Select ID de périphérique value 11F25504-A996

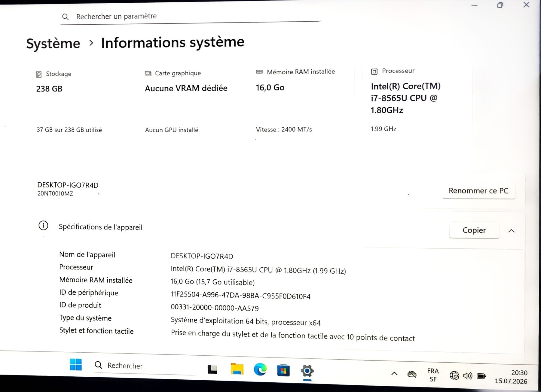pos(240,296)
